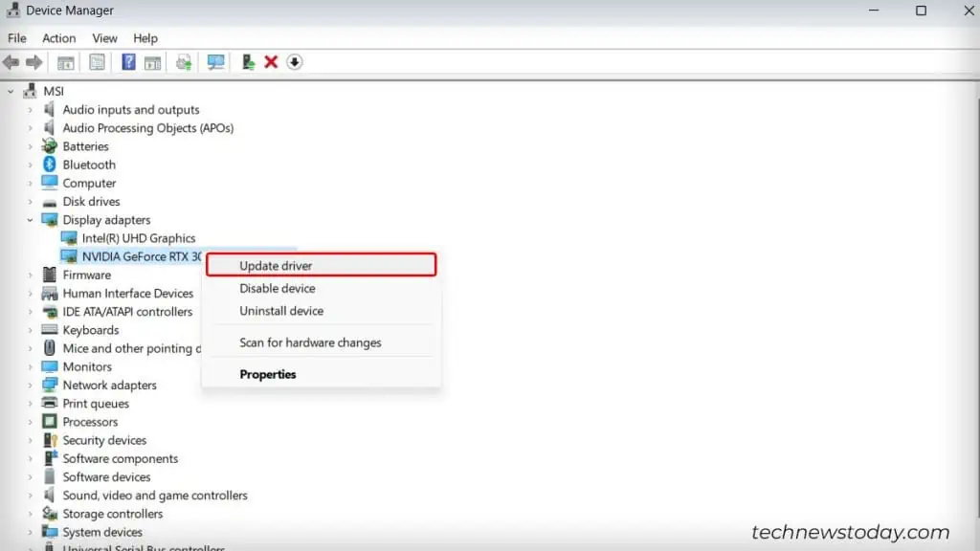
Task: Select Mice and other pointing devices label
Action: [x=132, y=348]
